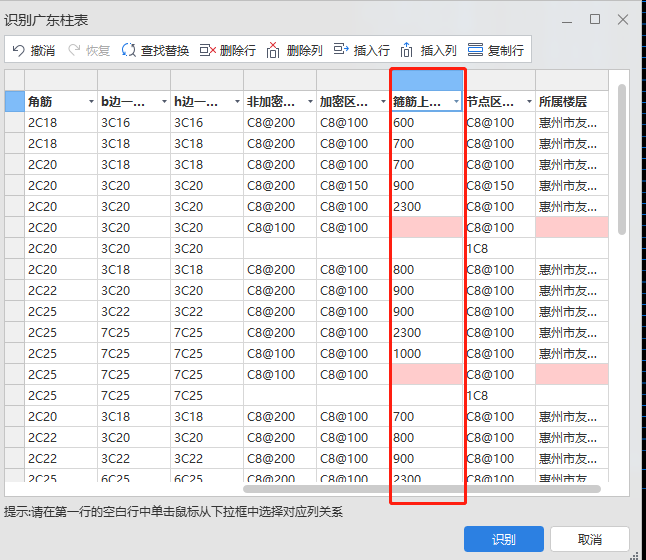Click the 所属楼层 column header
The image size is (646, 560).
point(572,101)
